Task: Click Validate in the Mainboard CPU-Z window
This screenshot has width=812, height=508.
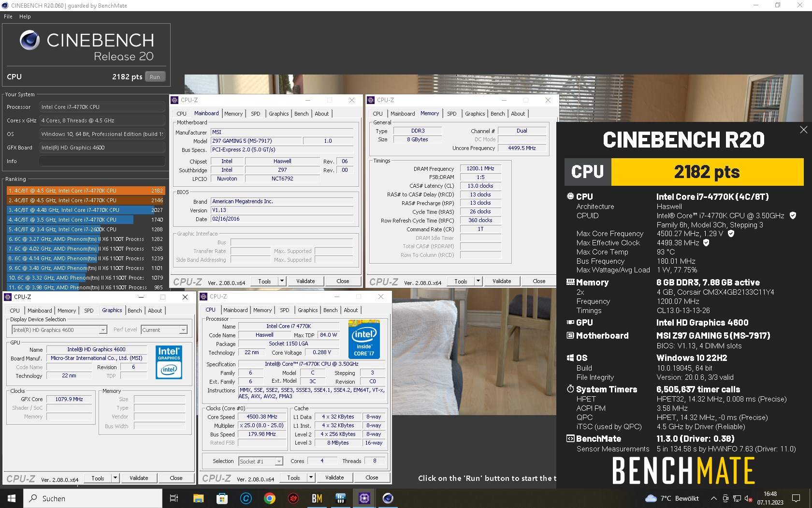Action: pyautogui.click(x=305, y=281)
